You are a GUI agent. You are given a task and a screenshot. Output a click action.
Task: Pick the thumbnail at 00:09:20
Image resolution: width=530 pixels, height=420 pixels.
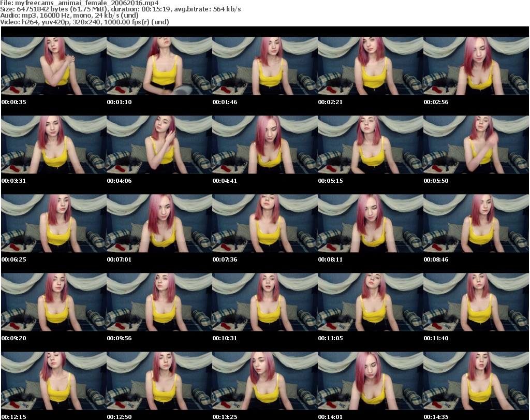tap(54, 302)
